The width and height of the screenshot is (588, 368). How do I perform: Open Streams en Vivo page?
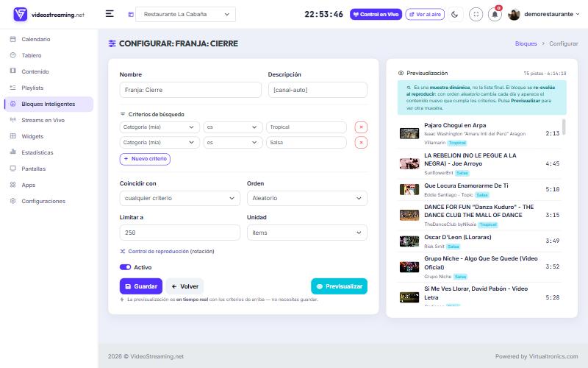(x=43, y=120)
